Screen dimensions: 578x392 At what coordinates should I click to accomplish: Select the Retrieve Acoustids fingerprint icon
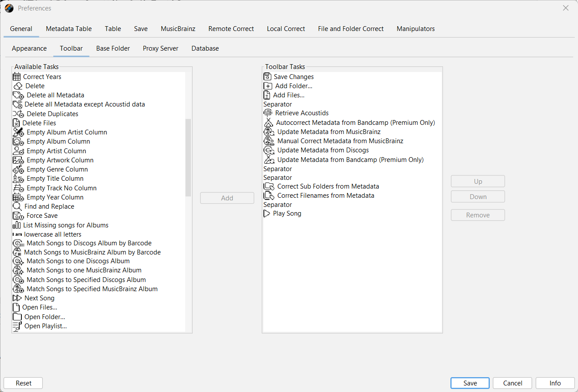(268, 113)
